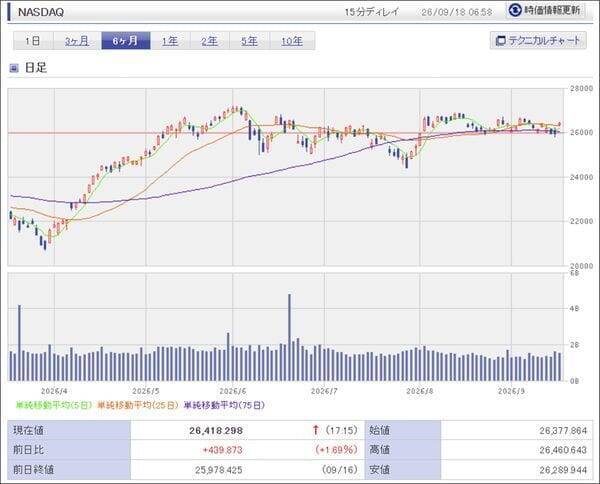This screenshot has width=600, height=484.
Task: Click the red up arrow beside (17:15)
Action: [x=316, y=430]
